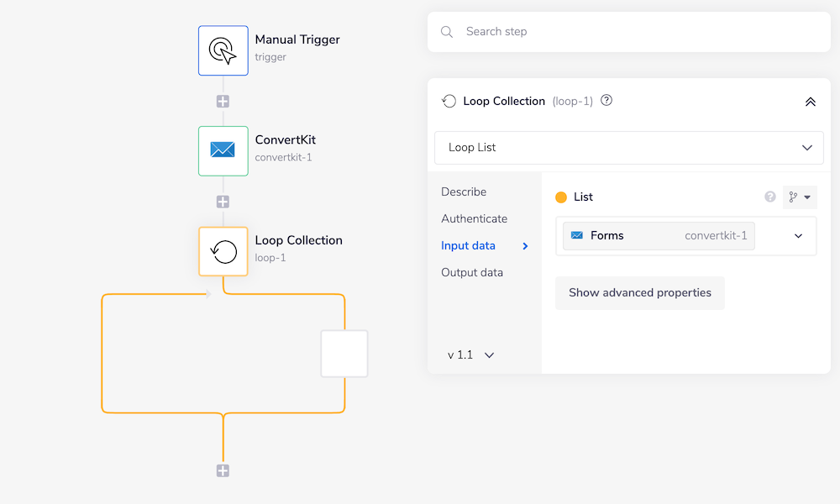Screen dimensions: 840x504
Task: Click the Loop Collection circular arrow icon
Action: [x=223, y=251]
